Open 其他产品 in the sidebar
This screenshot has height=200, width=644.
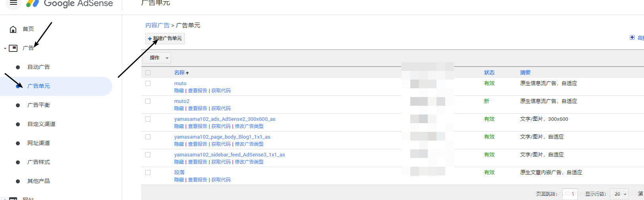[38, 181]
